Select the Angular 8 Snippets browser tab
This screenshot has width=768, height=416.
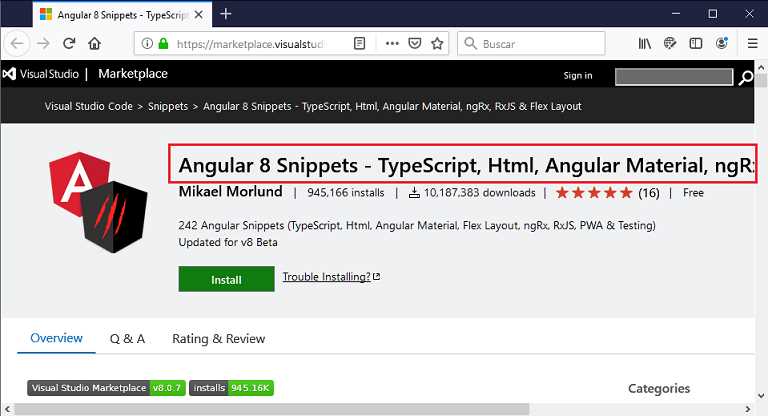point(122,15)
